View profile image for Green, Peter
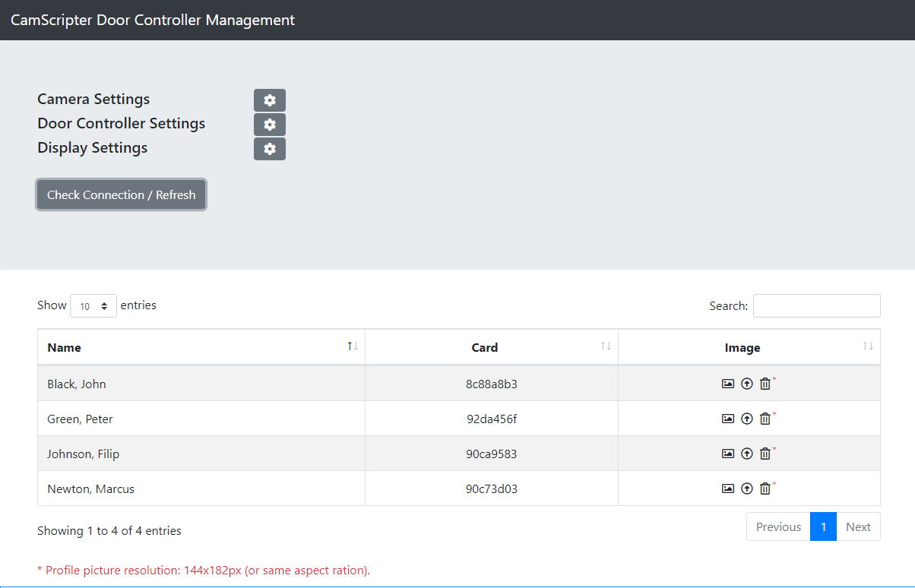915x588 pixels. click(727, 419)
